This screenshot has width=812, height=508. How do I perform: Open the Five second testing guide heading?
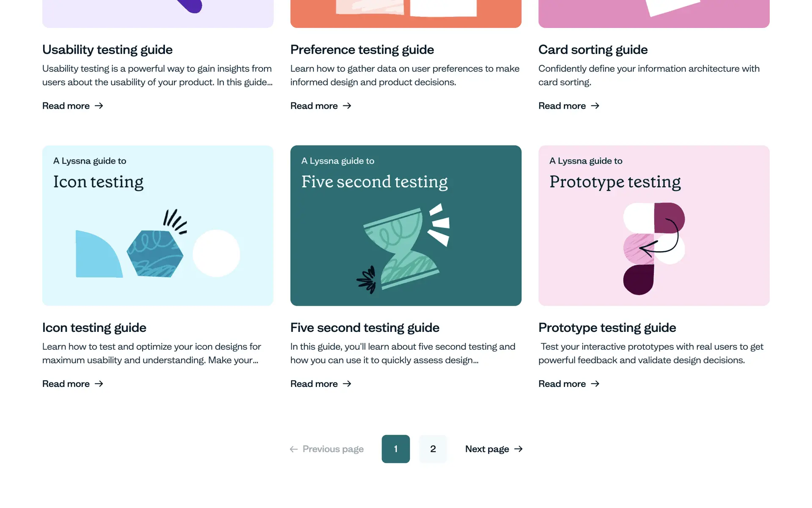pos(365,328)
